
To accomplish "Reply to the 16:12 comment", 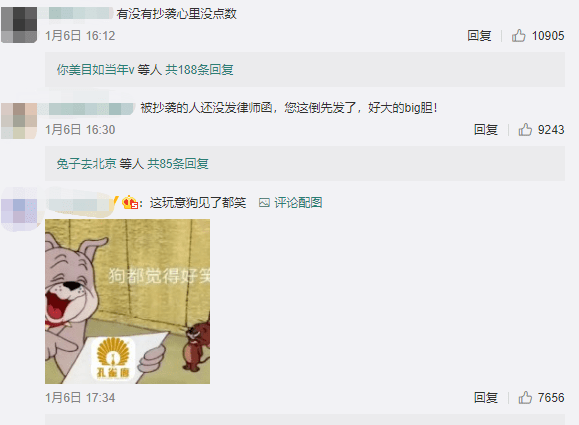I will 479,36.
